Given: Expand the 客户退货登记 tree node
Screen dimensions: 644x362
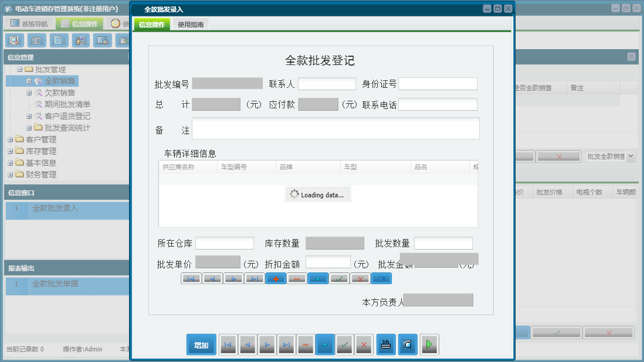Looking at the screenshot, I should click(29, 116).
